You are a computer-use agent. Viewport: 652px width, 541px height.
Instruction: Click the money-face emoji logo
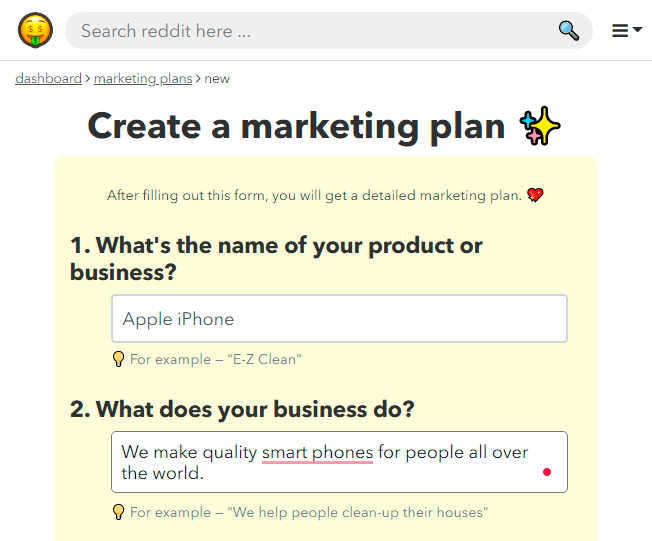click(35, 30)
